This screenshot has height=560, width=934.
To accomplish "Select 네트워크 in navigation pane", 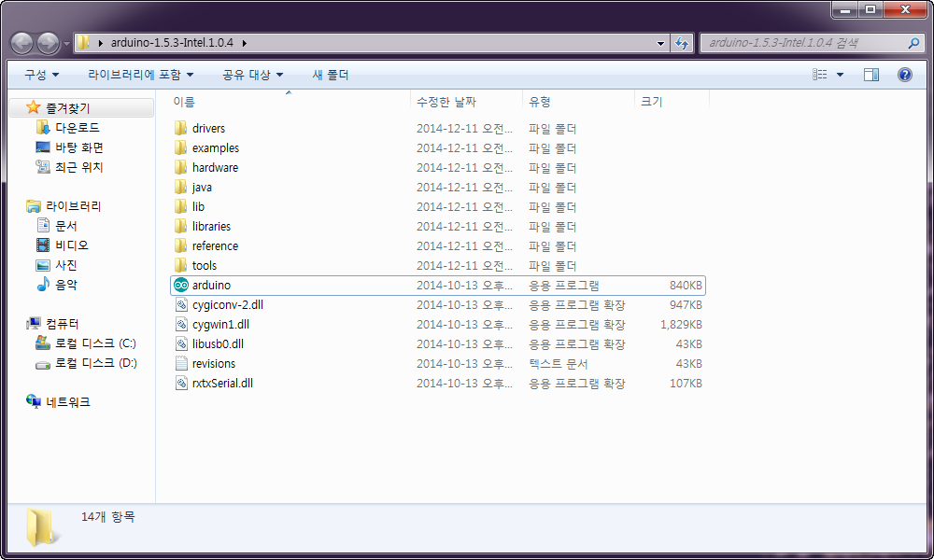I will [x=68, y=402].
